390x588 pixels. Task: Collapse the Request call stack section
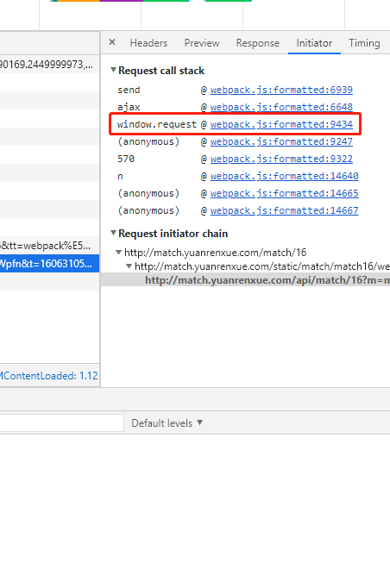coord(113,70)
